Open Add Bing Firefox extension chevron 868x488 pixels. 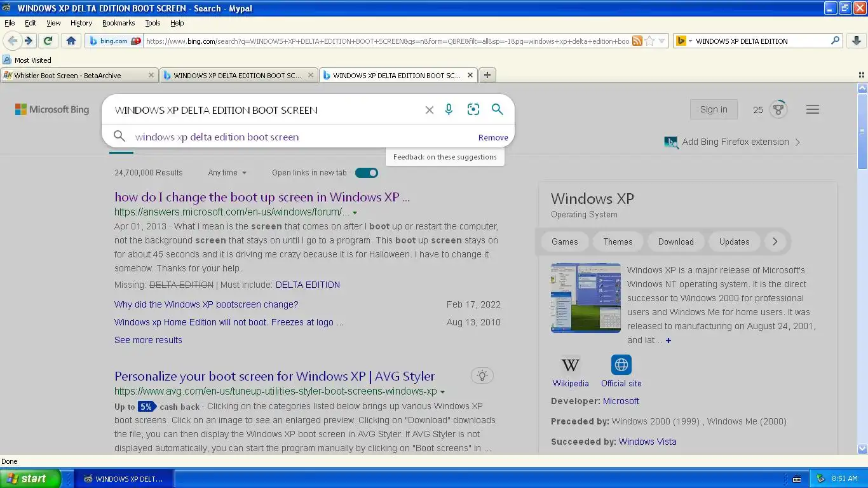click(798, 142)
